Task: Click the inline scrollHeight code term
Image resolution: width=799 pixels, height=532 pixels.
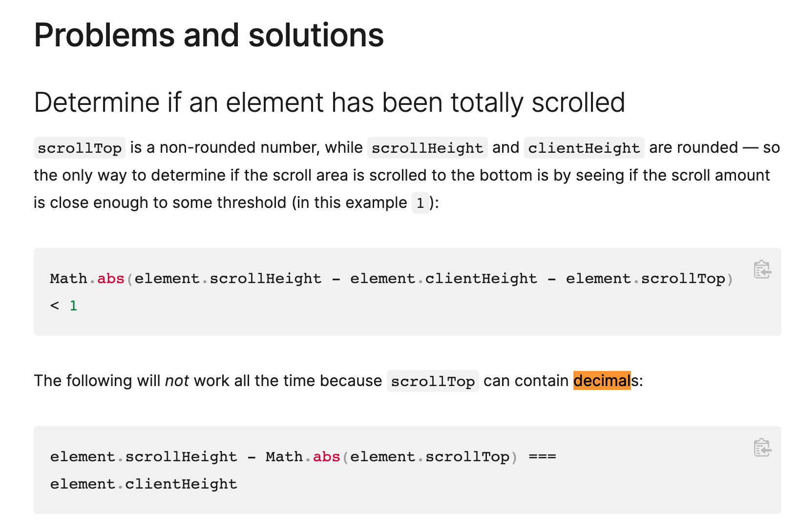Action: [427, 148]
